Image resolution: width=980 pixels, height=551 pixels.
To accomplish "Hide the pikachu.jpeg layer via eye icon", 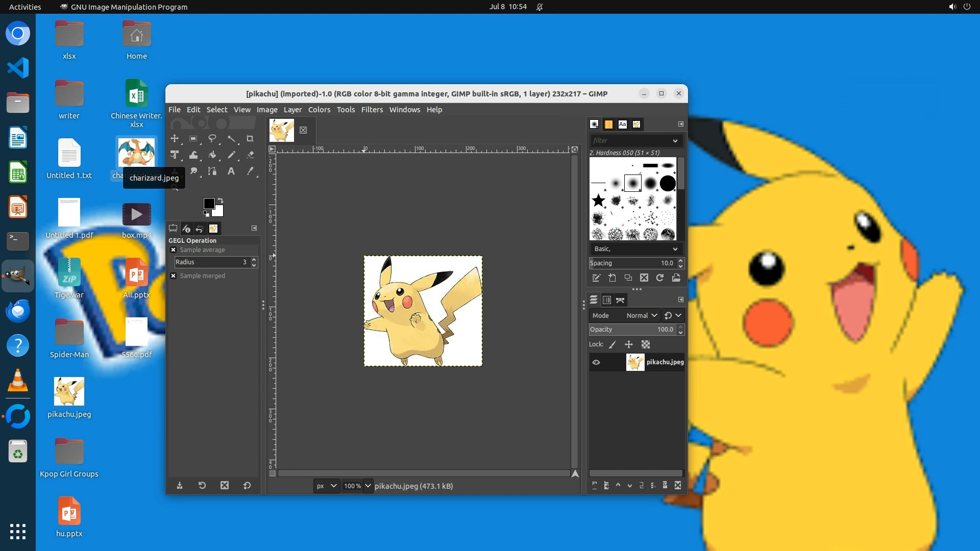I will pos(596,362).
